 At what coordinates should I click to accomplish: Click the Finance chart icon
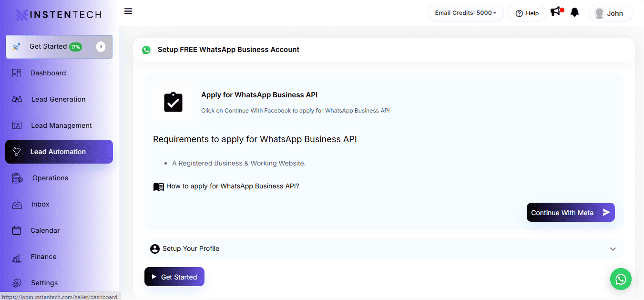(x=17, y=258)
